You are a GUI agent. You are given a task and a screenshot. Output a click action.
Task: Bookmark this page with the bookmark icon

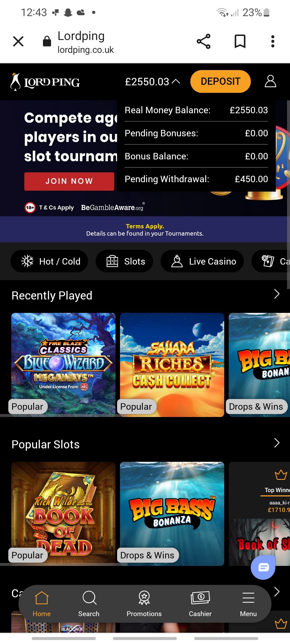(x=240, y=41)
